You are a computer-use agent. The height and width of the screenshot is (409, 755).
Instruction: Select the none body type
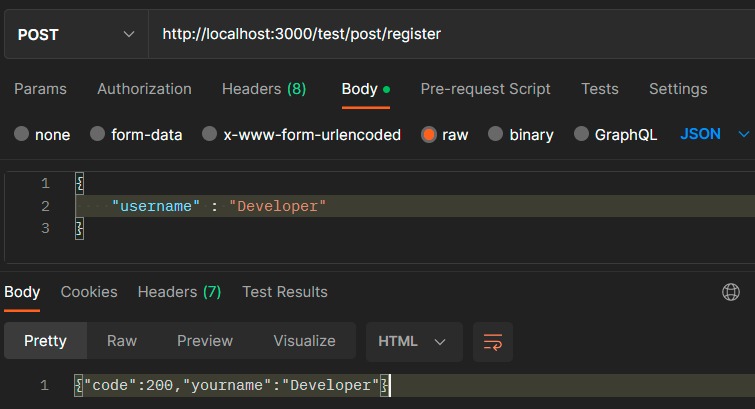click(42, 134)
